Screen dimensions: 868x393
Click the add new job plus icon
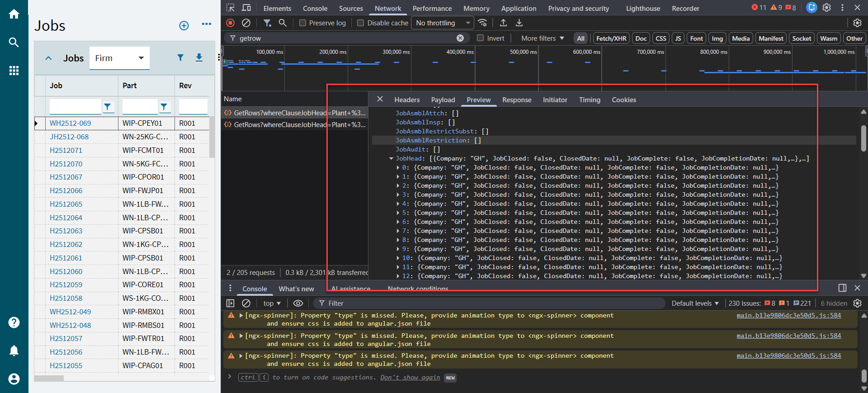184,26
